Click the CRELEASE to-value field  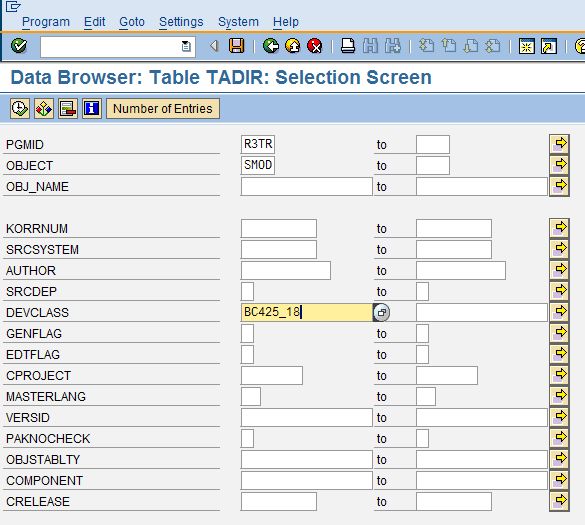454,501
